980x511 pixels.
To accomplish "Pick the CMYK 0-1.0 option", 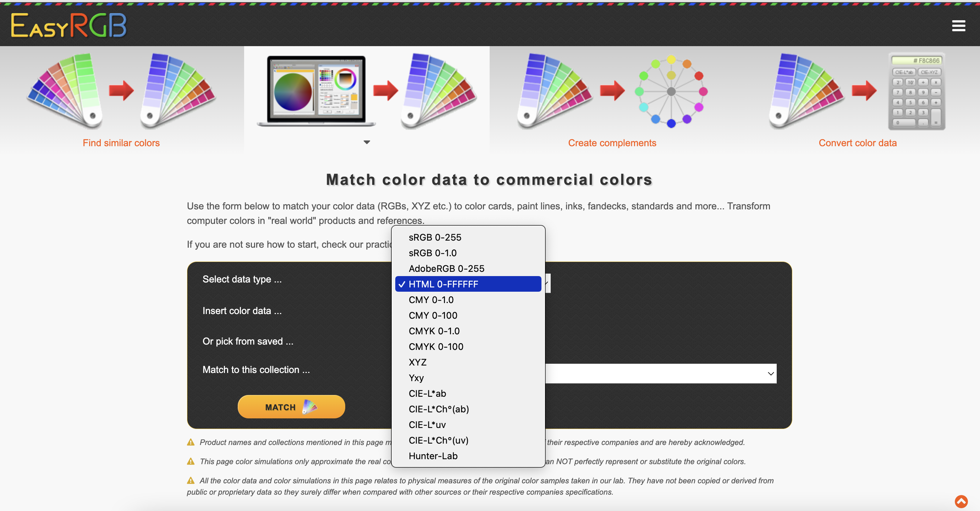I will (468, 331).
